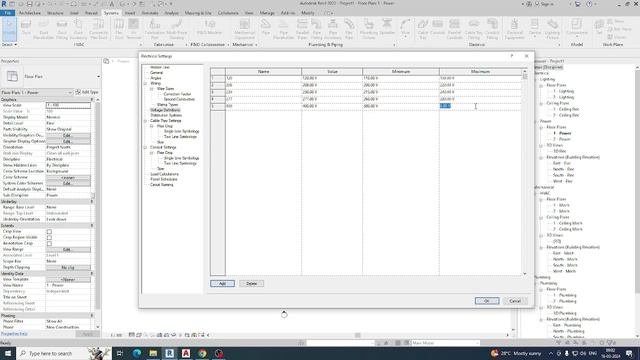Open the File menu tab
The image size is (640, 360).
pyautogui.click(x=8, y=13)
